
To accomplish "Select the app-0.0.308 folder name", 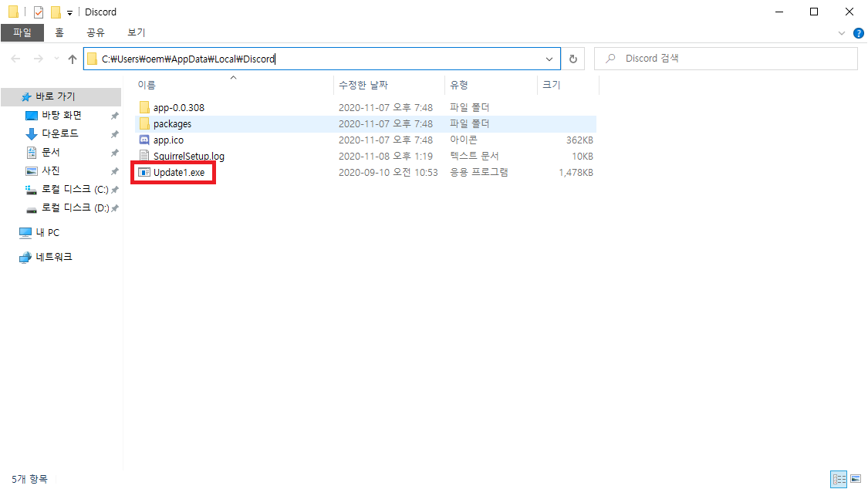I will pos(179,107).
